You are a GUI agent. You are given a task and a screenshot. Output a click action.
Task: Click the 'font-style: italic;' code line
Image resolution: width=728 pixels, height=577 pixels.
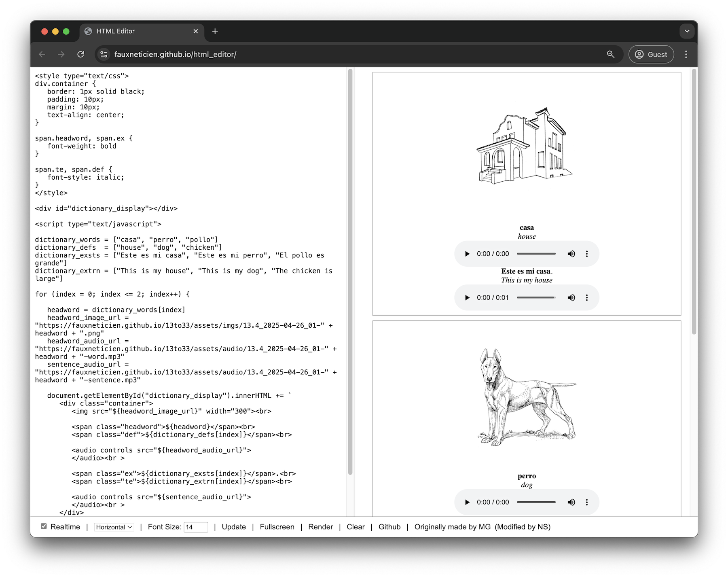[86, 177]
